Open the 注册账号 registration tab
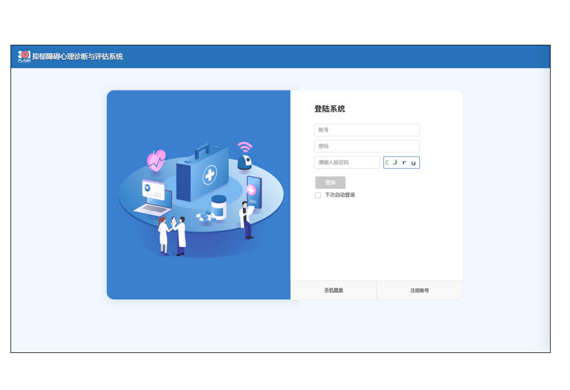This screenshot has height=390, width=570. tap(420, 290)
